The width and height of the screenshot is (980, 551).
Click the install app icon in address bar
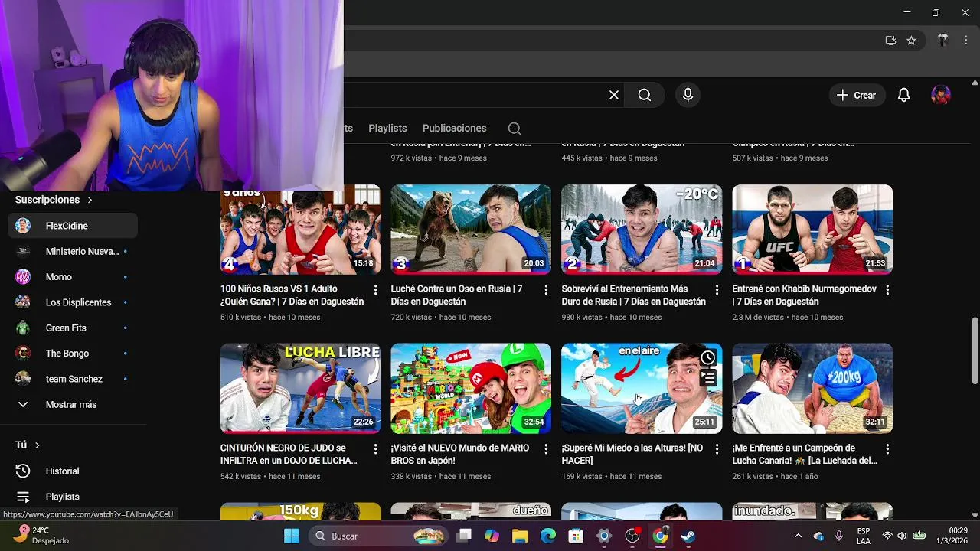coord(890,41)
